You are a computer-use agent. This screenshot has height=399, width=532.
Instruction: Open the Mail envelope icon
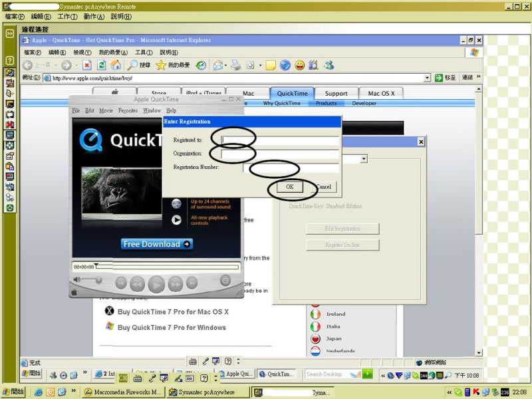click(x=218, y=65)
